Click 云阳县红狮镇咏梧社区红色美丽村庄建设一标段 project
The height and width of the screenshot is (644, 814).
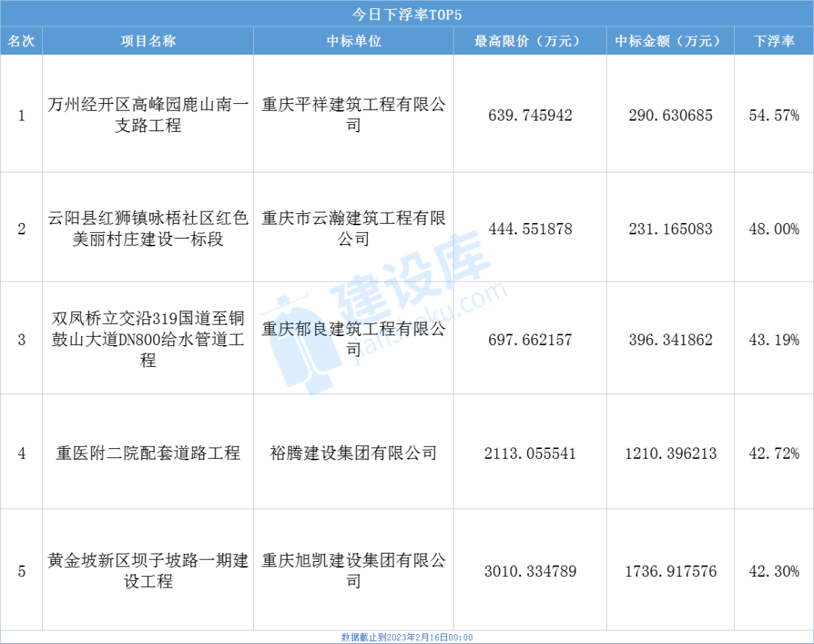148,228
